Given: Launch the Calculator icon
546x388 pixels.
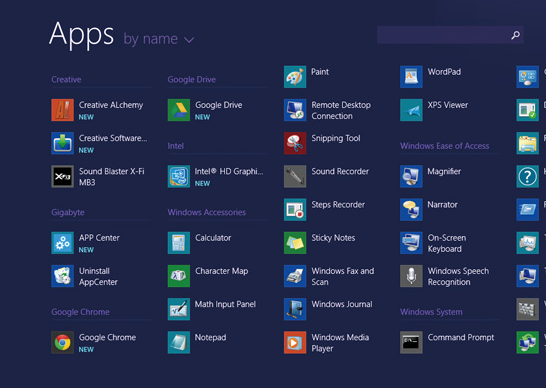Looking at the screenshot, I should (x=179, y=243).
